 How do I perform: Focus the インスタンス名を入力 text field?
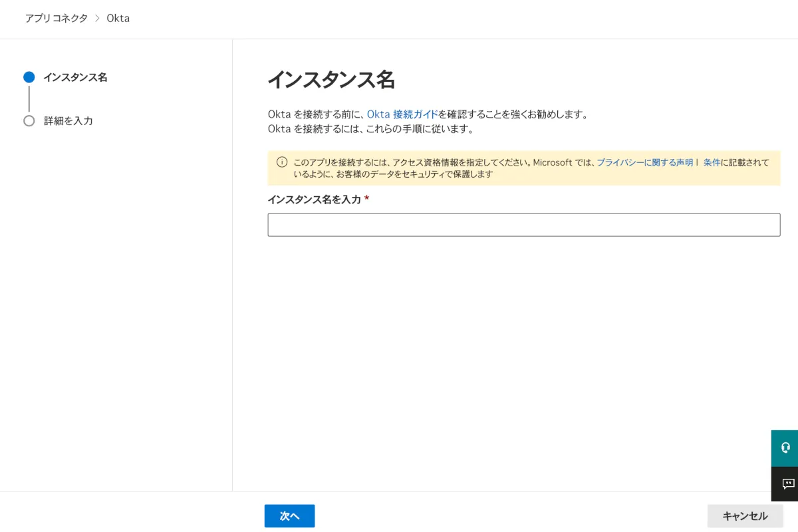click(x=524, y=225)
